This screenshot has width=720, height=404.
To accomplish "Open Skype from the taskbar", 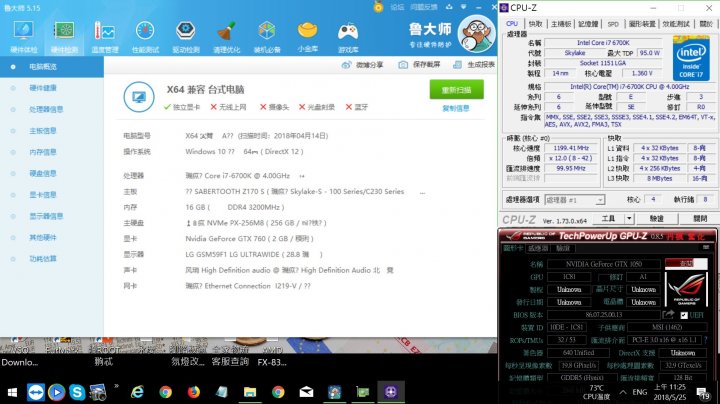I will click(77, 392).
